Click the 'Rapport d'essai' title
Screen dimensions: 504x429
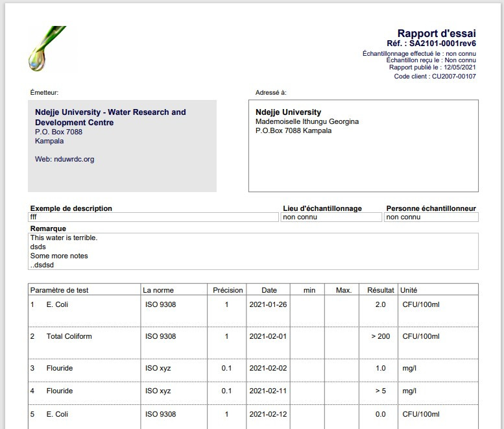coord(437,34)
